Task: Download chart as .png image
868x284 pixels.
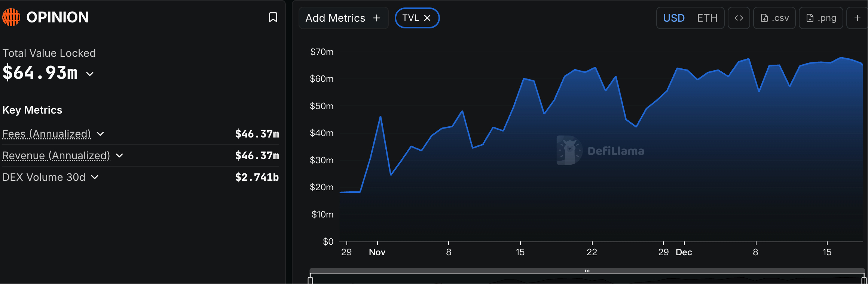Action: [821, 18]
